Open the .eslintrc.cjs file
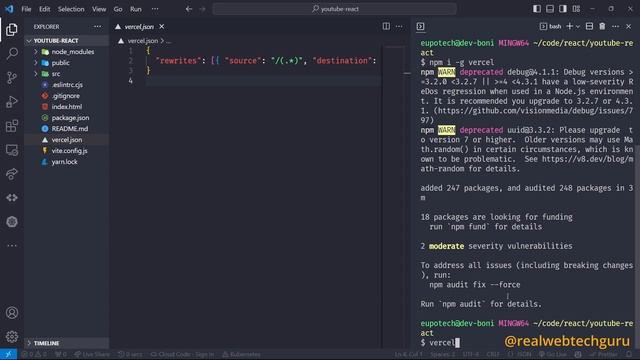 click(67, 85)
